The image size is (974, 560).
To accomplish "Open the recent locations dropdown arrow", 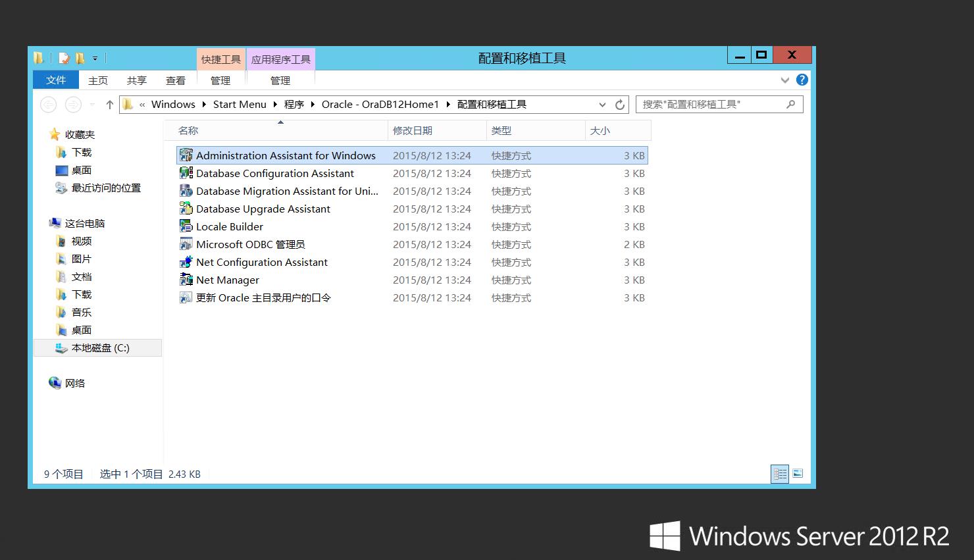I will tap(93, 104).
